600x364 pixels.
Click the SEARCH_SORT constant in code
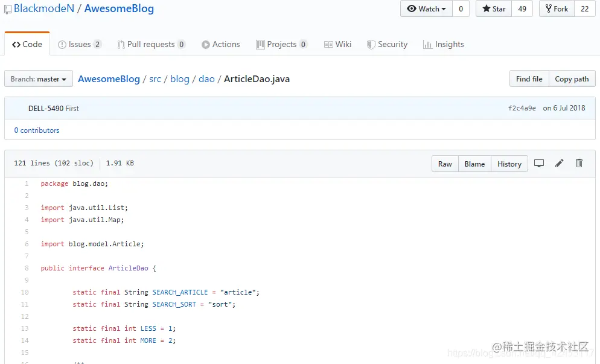click(x=174, y=304)
